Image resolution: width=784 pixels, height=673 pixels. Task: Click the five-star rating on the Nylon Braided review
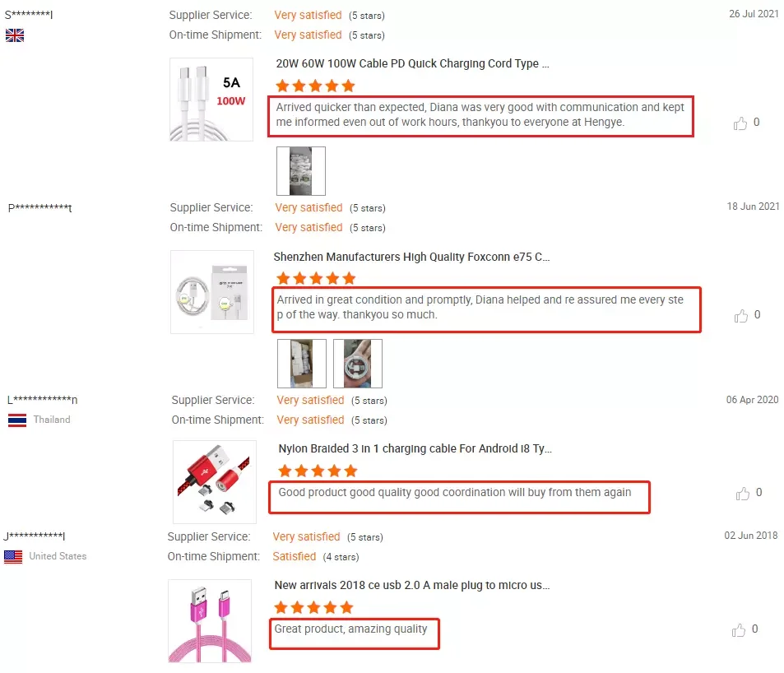click(318, 471)
